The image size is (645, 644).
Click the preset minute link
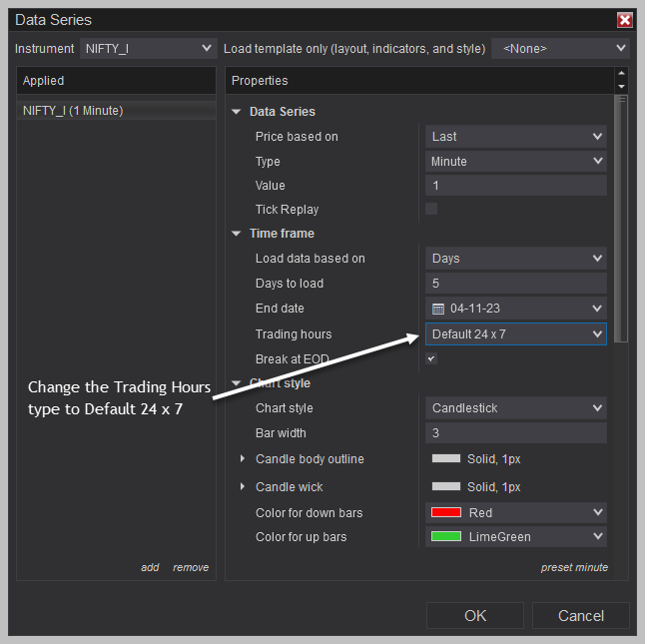click(x=574, y=567)
